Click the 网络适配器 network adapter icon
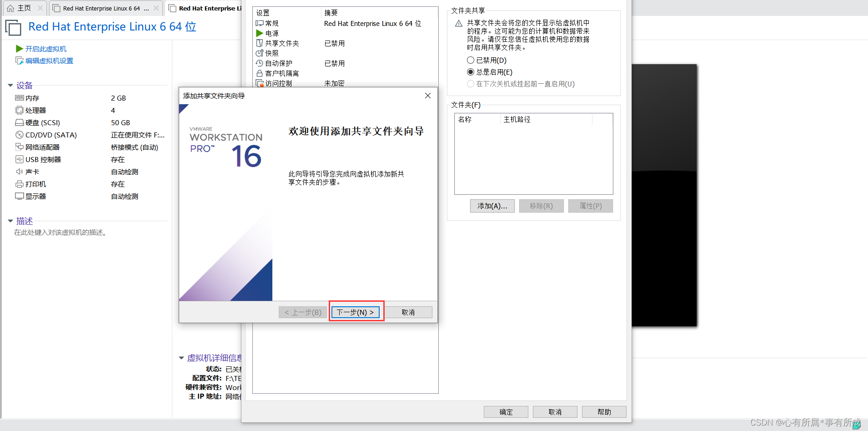The image size is (868, 431). coord(20,147)
